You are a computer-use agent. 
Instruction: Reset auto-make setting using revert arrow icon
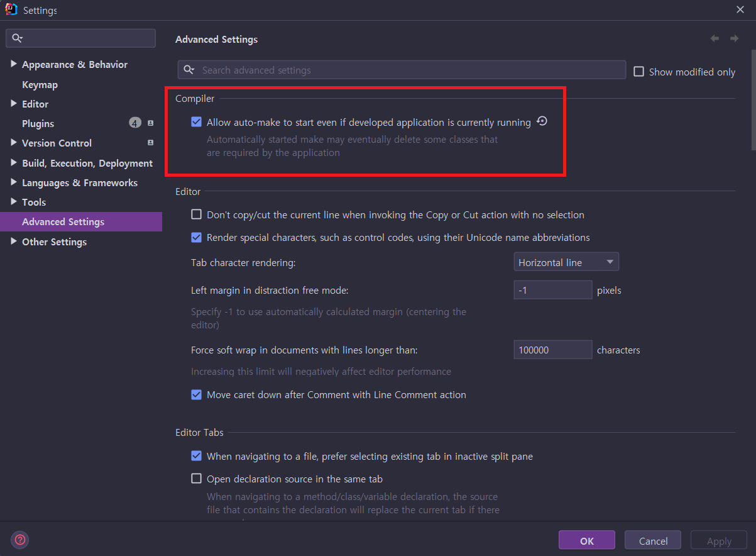[x=542, y=121]
